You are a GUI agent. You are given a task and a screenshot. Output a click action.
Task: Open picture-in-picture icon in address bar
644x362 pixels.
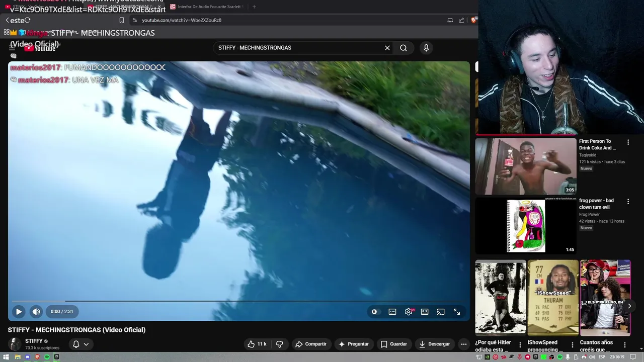[x=450, y=20]
